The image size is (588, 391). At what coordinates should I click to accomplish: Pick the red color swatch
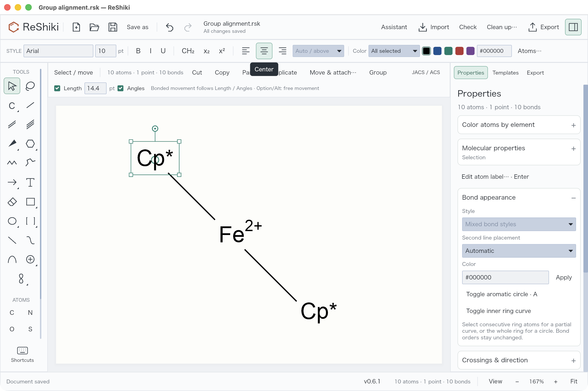tap(459, 51)
